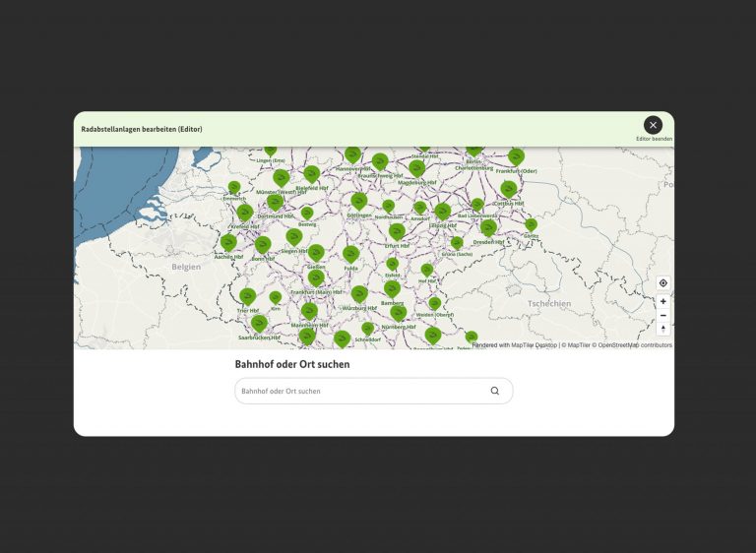The image size is (756, 553).
Task: Select the Frankfurt (Oder) marker
Action: pyautogui.click(x=516, y=156)
